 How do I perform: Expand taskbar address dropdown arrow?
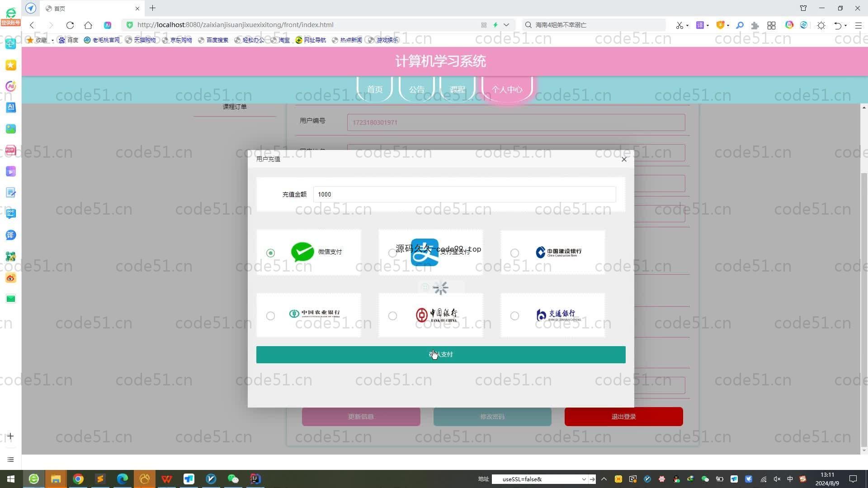(584, 479)
